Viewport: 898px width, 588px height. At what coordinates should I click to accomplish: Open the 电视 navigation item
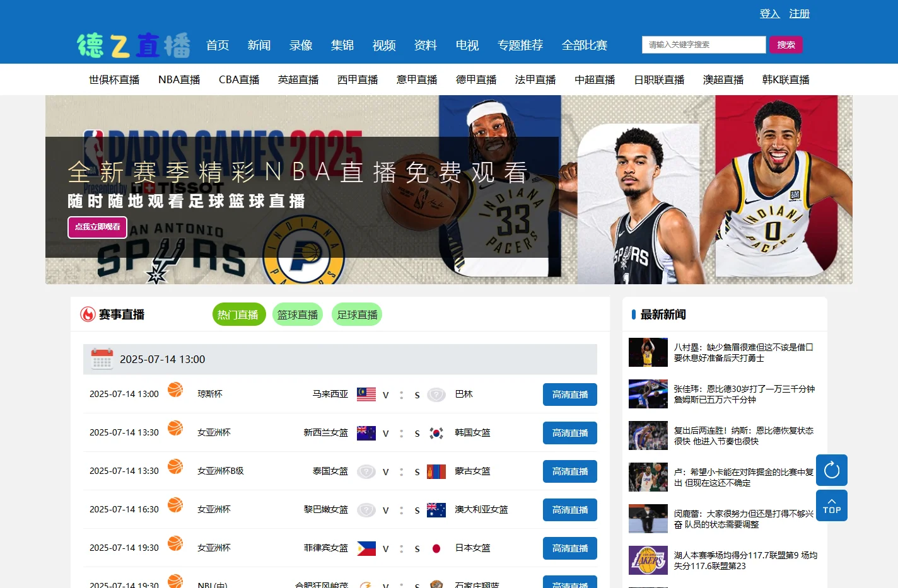pyautogui.click(x=467, y=45)
